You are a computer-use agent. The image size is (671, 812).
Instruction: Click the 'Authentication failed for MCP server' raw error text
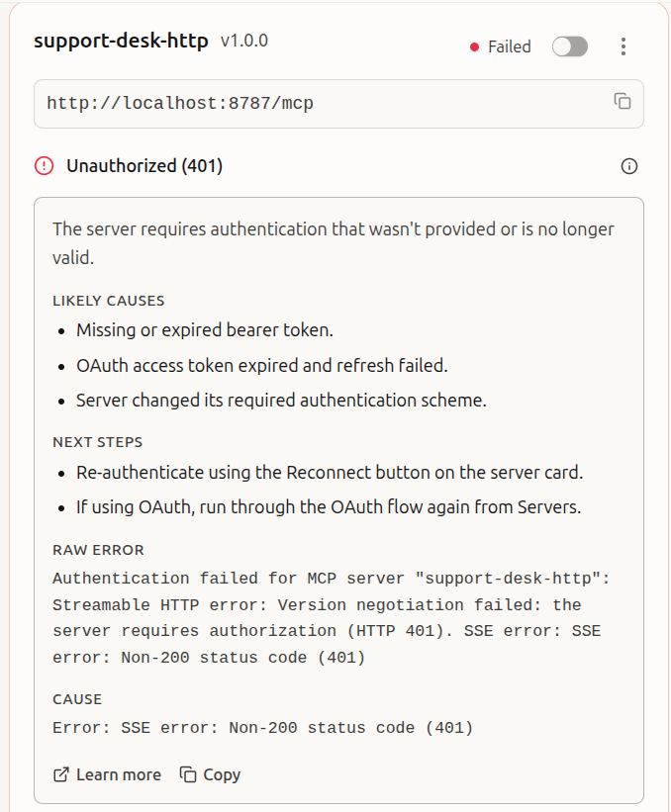332,618
